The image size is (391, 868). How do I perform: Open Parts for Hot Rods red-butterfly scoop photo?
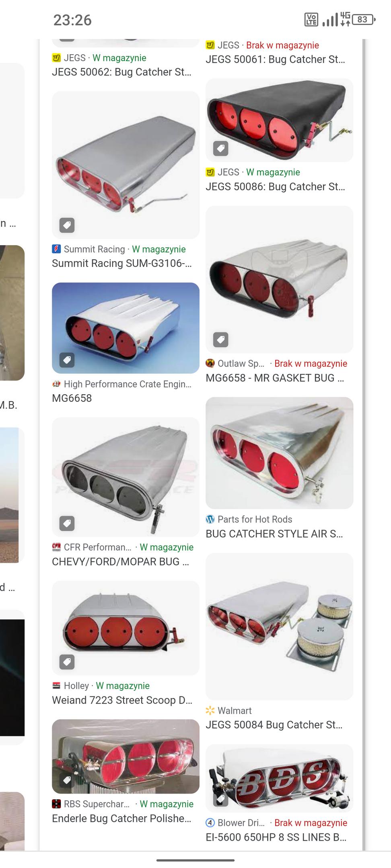[x=279, y=453]
